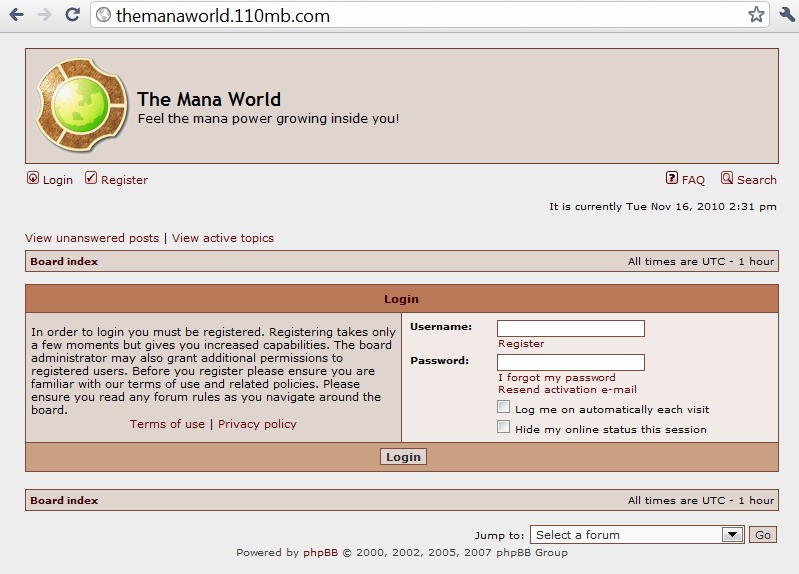Focus the Password input field
799x574 pixels.
click(571, 362)
